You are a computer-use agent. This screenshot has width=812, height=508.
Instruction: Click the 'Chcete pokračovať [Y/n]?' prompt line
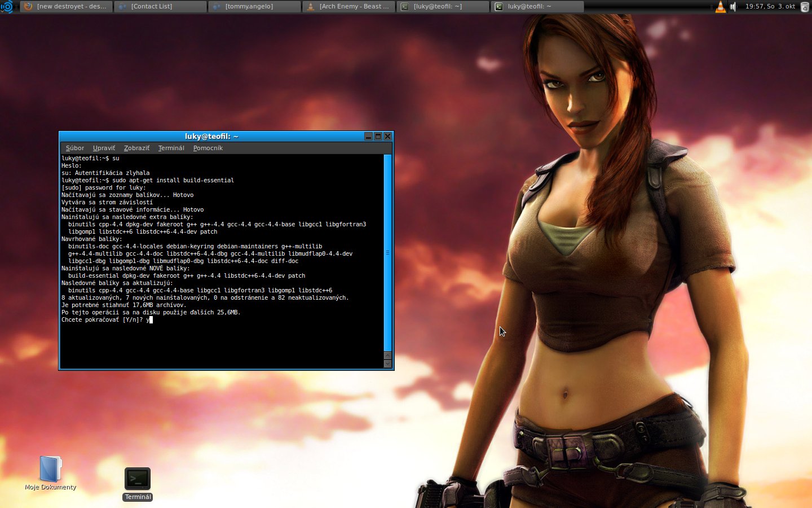tap(107, 319)
